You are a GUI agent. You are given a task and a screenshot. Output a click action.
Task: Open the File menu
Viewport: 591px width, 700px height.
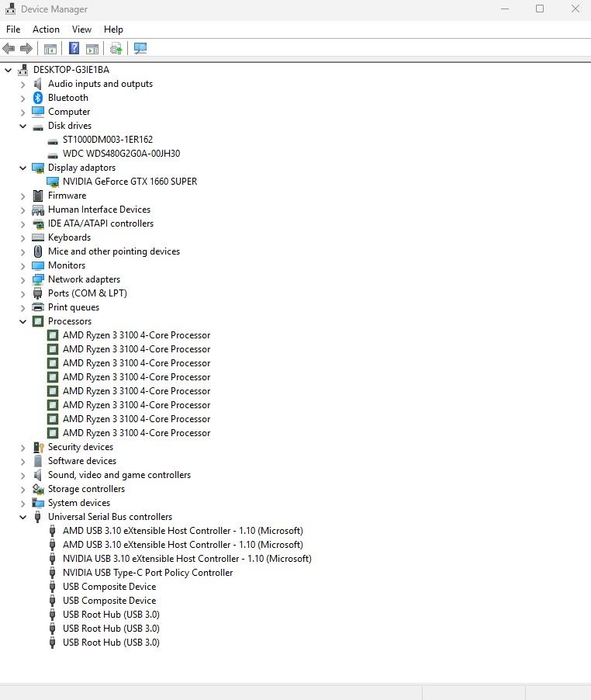pos(13,29)
